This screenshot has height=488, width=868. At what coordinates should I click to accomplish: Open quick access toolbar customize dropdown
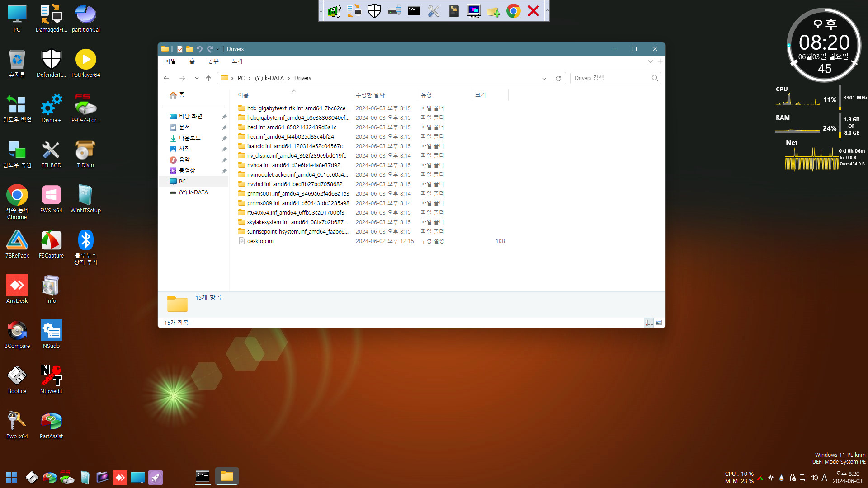point(218,49)
